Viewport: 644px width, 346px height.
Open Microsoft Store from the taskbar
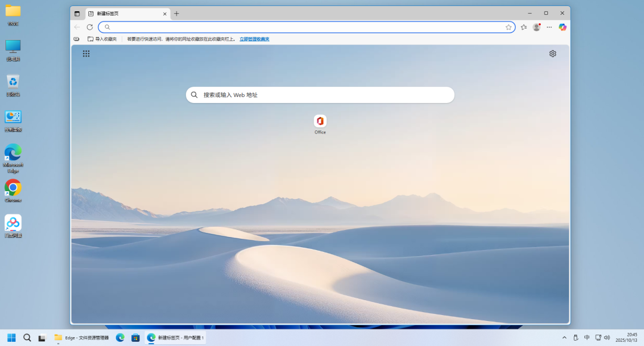(x=135, y=338)
